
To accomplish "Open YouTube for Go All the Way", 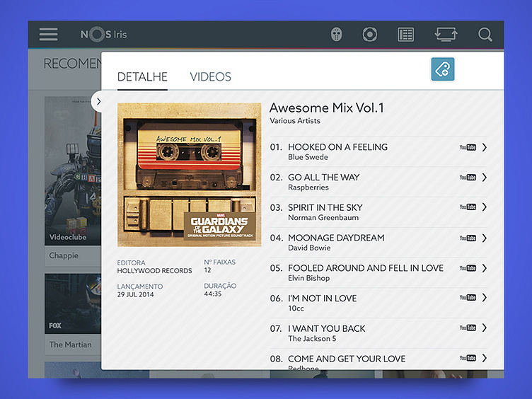I will (x=468, y=178).
